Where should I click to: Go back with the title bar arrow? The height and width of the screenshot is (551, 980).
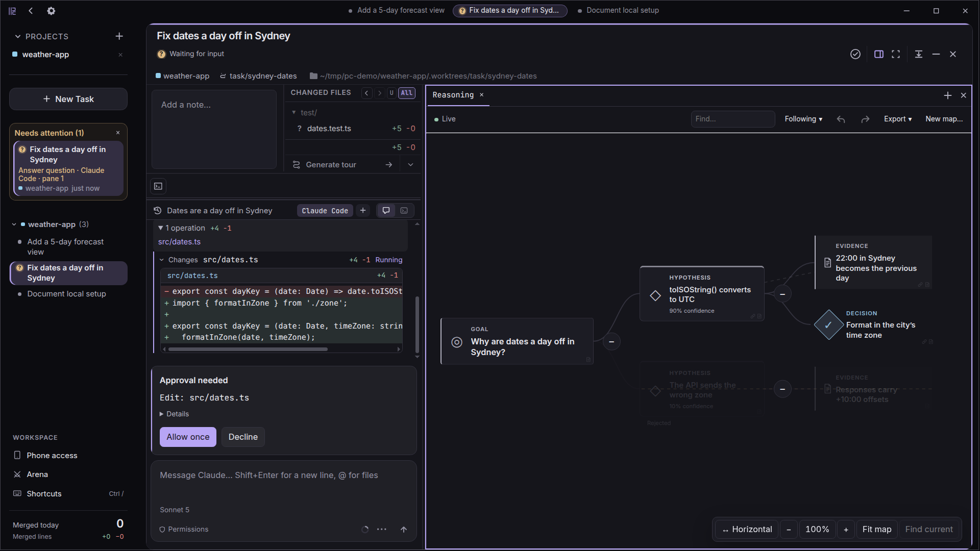[x=31, y=11]
